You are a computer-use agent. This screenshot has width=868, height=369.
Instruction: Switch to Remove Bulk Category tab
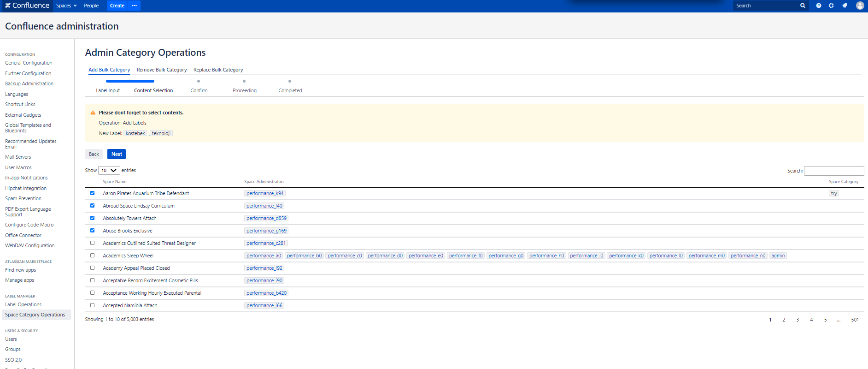click(162, 70)
